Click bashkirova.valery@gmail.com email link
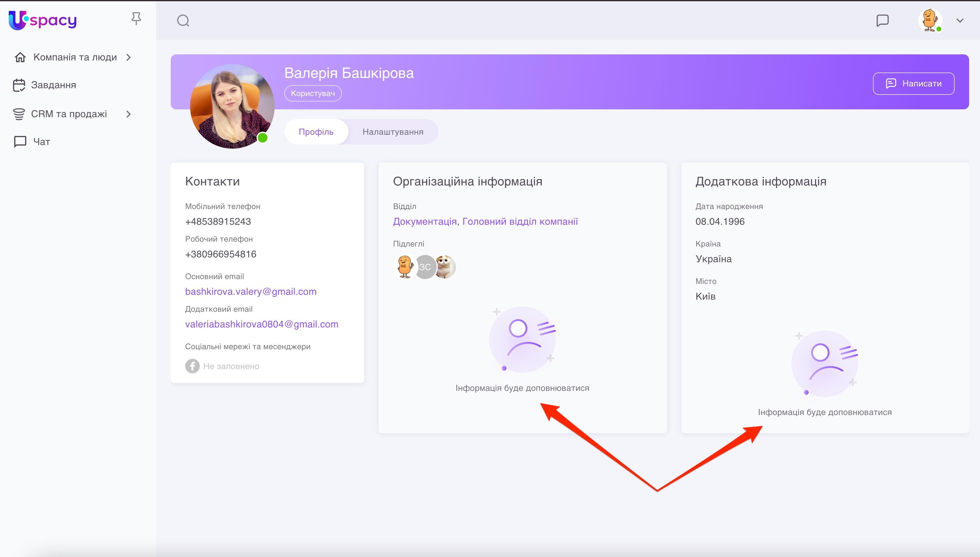Viewport: 980px width, 557px height. pyautogui.click(x=251, y=291)
